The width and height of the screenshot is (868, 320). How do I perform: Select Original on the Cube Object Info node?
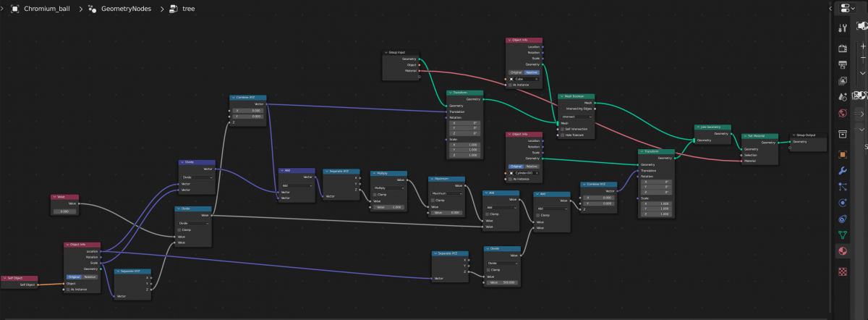coord(516,72)
